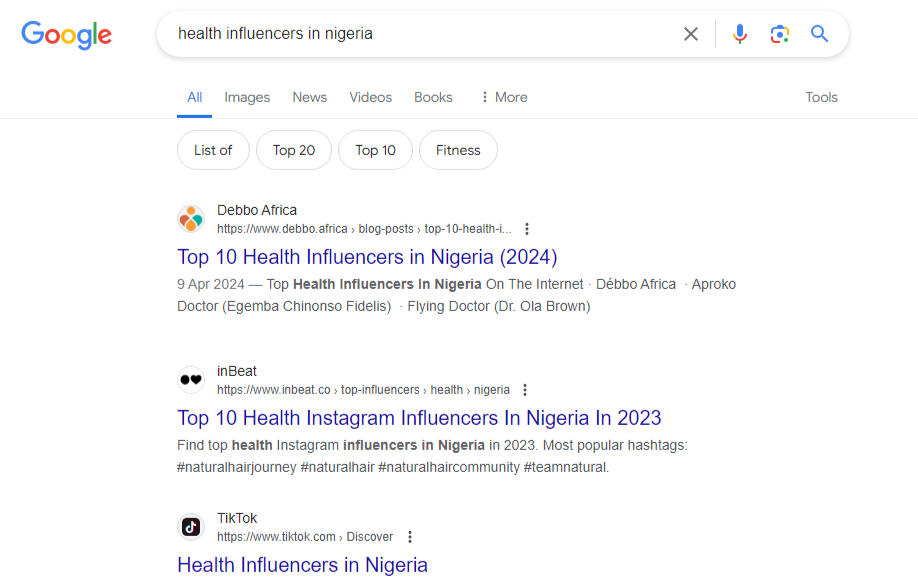Click the TikTok site favicon
Image resolution: width=918 pixels, height=583 pixels.
point(191,527)
